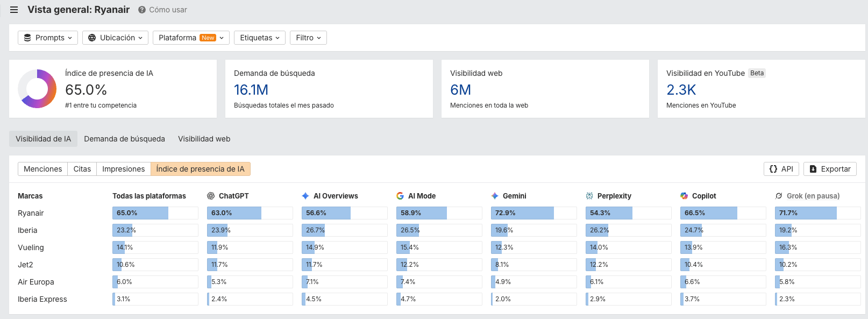Click the Exportar button
The image size is (868, 319).
point(830,169)
